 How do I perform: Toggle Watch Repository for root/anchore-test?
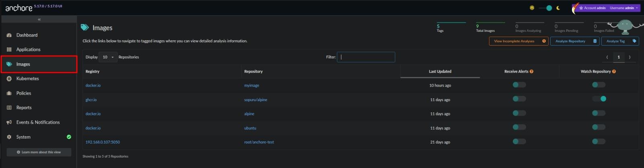point(599,141)
